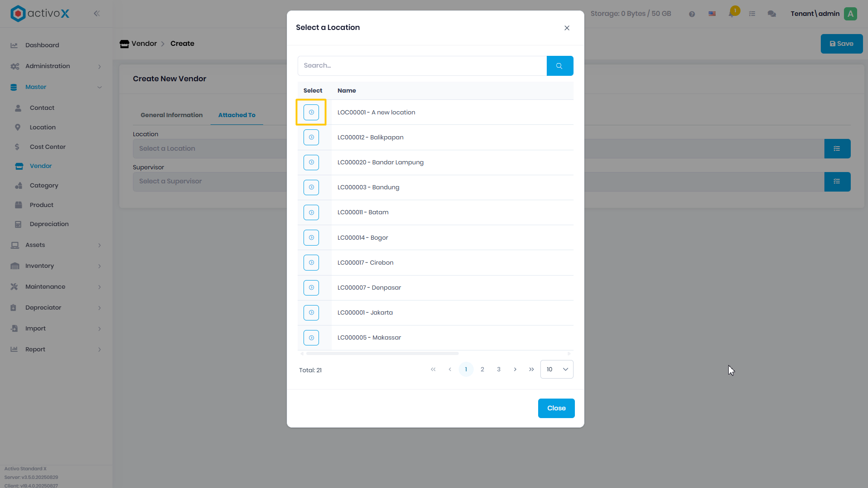The image size is (868, 488).
Task: Expand the Assets menu
Action: tap(56, 245)
